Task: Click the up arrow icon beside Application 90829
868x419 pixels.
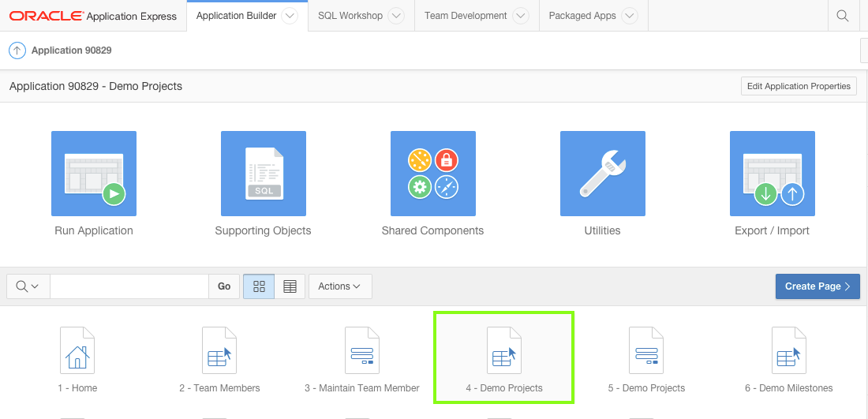Action: 17,51
